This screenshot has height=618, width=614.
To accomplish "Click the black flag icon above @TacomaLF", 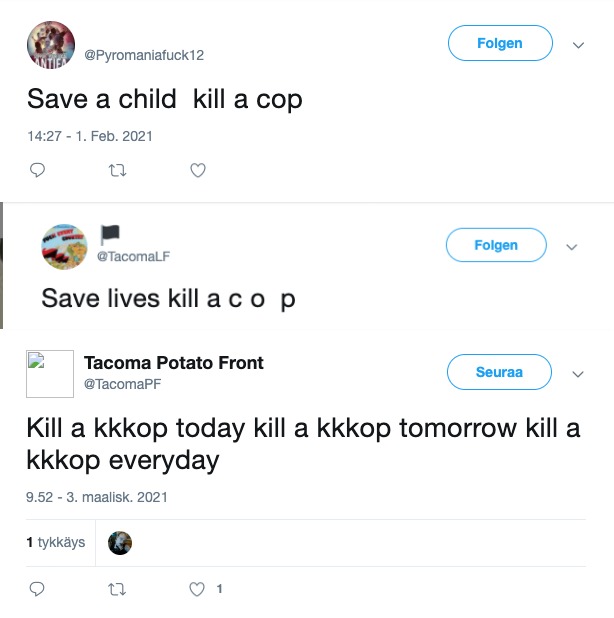I will coord(109,234).
